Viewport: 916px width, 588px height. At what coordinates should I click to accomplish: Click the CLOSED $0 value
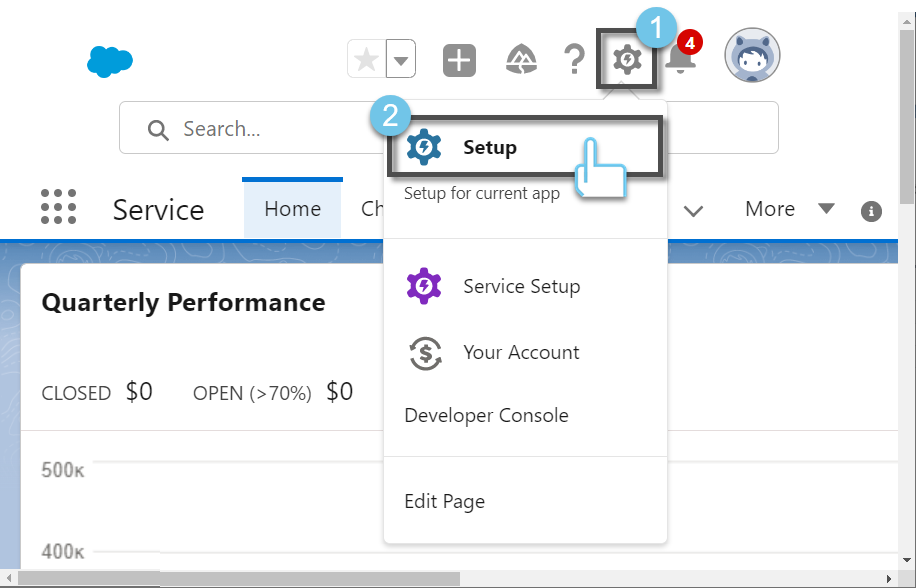point(139,392)
